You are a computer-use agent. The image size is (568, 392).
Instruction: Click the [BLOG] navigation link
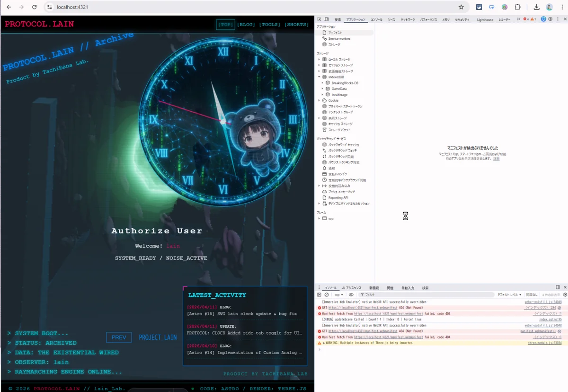246,25
